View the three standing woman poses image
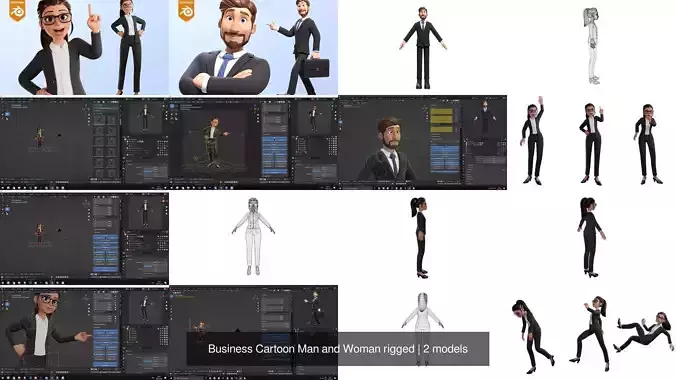Screen dimensions: 676x380 click(x=592, y=143)
